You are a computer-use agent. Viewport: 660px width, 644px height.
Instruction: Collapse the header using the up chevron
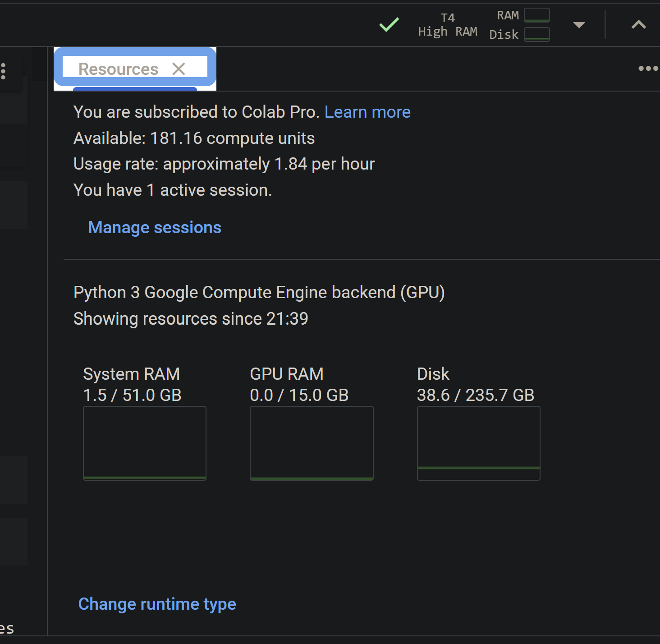(638, 25)
